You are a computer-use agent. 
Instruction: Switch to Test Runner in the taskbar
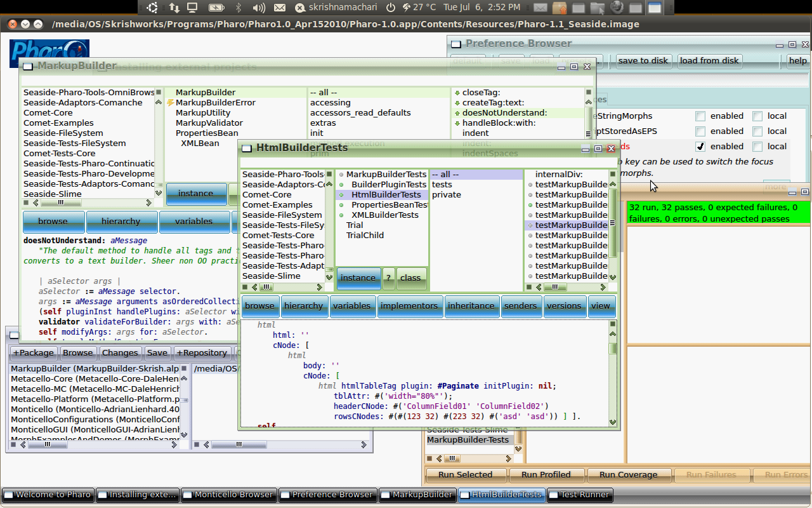(580, 495)
